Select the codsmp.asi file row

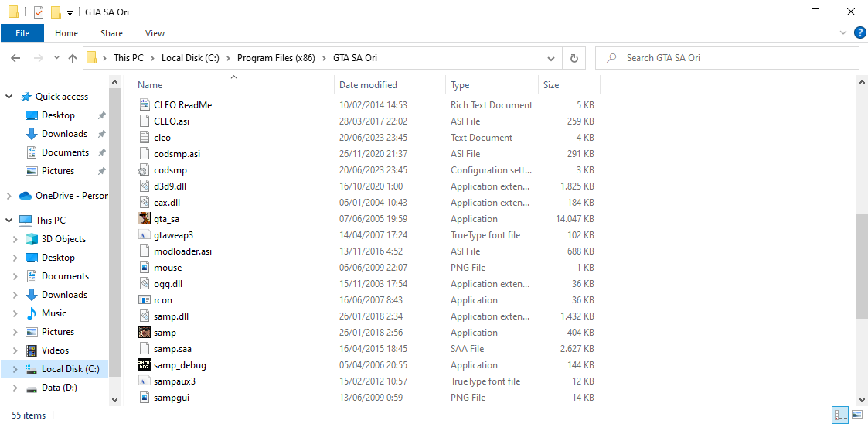point(367,153)
